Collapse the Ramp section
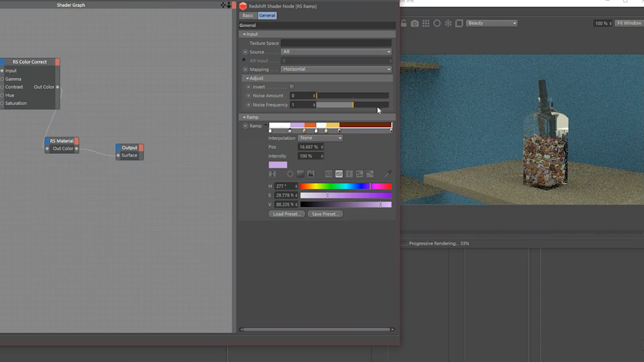Screen dimensions: 644x362 click(x=244, y=117)
